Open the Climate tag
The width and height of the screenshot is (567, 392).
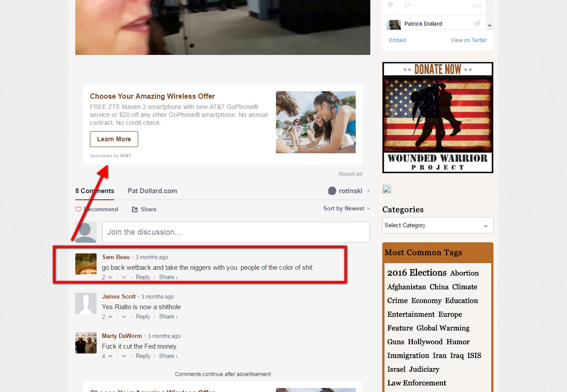tap(465, 287)
